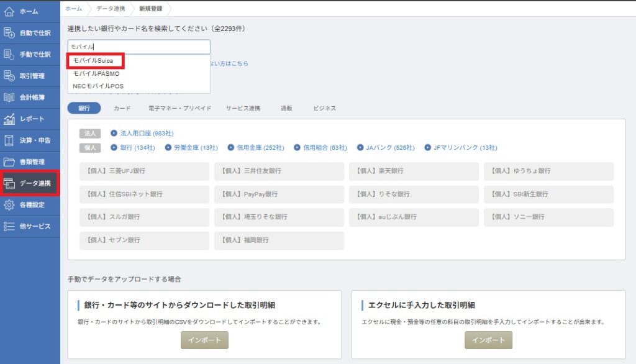This screenshot has width=636, height=364.
Task: Open 取引管理 icon in sidebar
Action: click(9, 76)
